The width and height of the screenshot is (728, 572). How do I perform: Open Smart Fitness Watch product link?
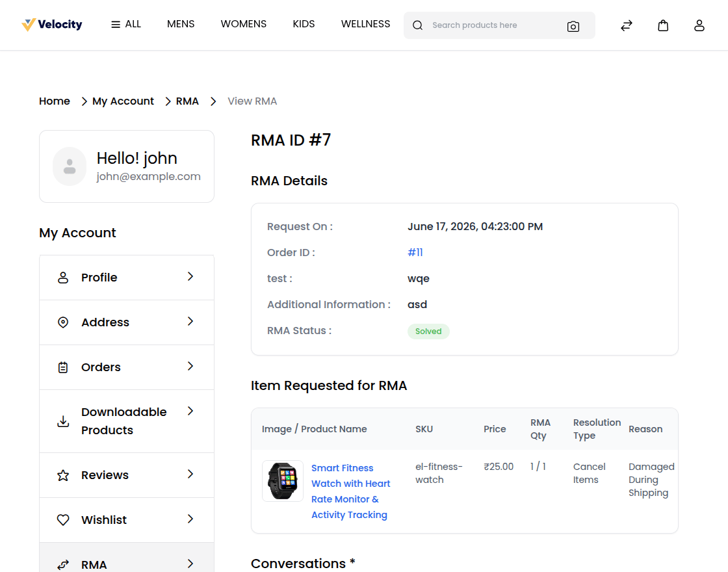(350, 491)
